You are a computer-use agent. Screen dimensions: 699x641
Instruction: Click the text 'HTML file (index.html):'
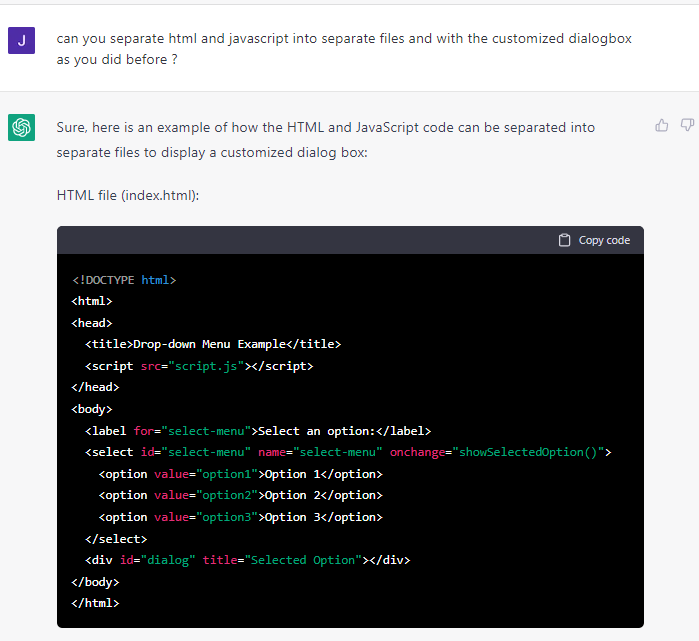click(x=128, y=195)
